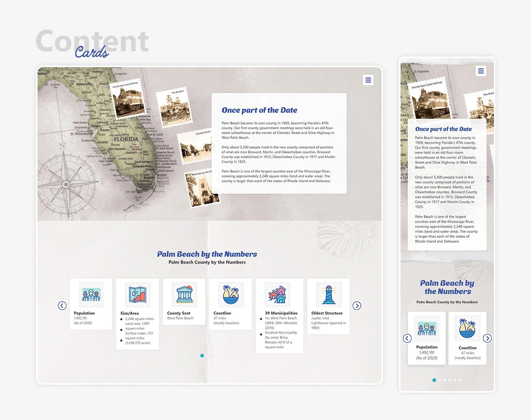Go to next slide in desktop carousel
Screen dimensions: 531x420
coord(357,305)
